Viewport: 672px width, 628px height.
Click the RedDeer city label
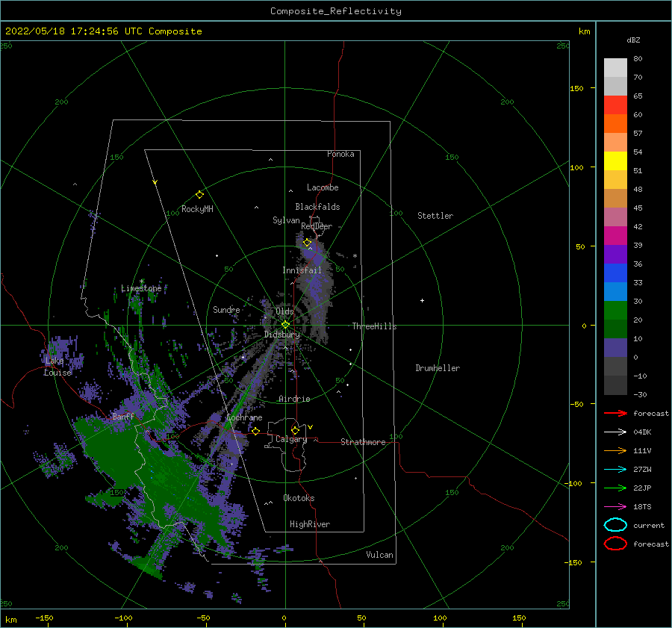pos(317,226)
